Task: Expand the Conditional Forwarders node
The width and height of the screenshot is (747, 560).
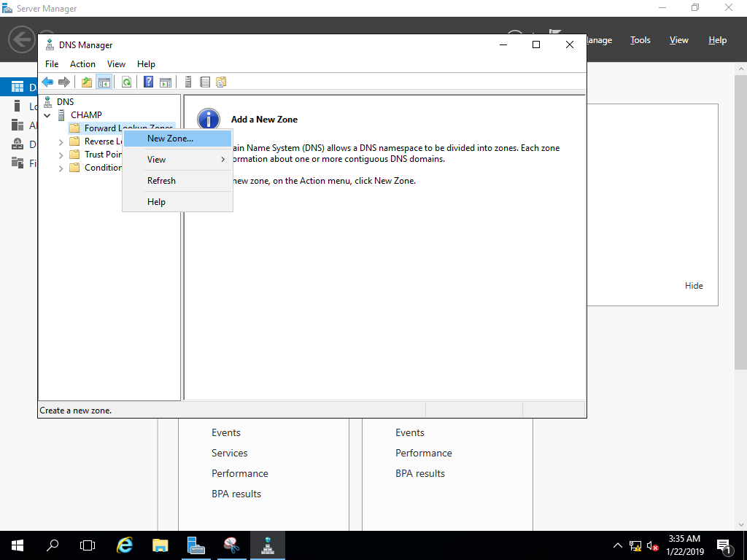Action: (x=61, y=168)
